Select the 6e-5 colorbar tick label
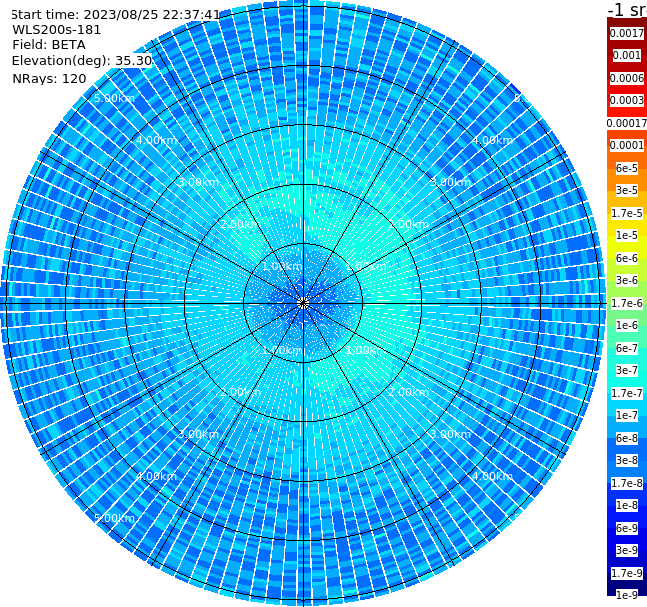 627,168
